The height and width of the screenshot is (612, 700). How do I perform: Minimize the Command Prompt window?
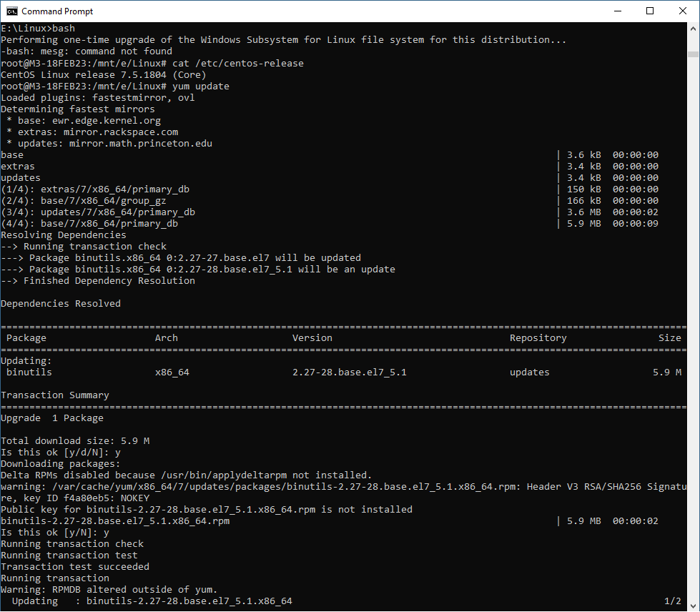618,11
